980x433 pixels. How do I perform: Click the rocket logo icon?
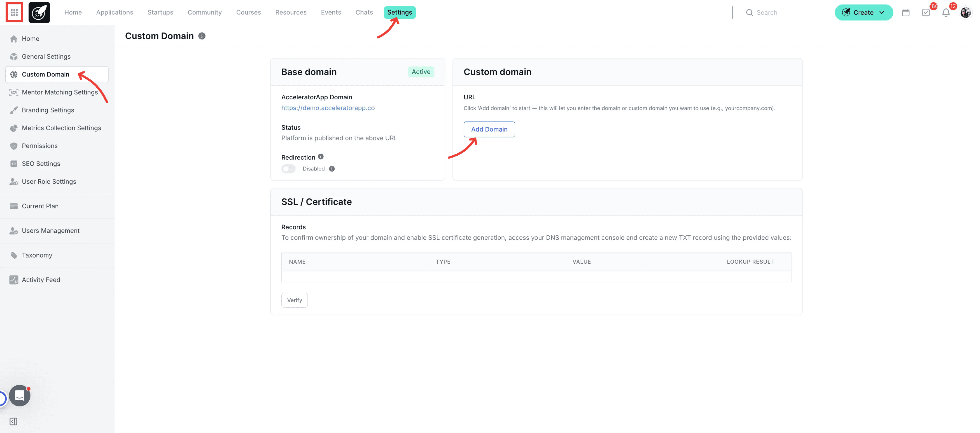(x=39, y=13)
